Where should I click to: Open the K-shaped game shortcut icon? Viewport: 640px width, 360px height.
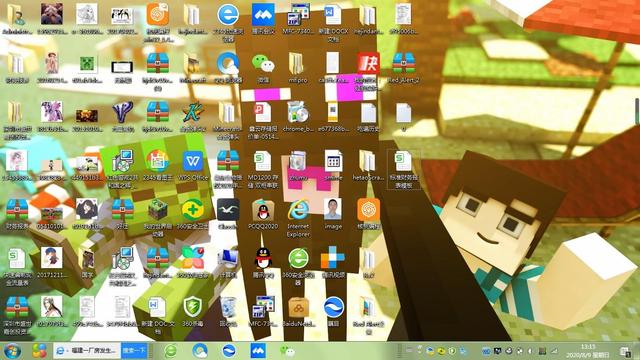point(193,112)
